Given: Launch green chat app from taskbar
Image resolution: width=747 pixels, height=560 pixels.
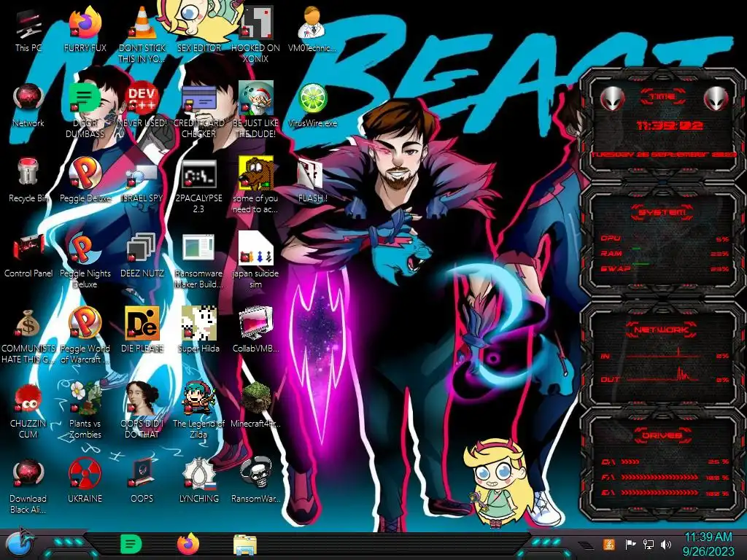Looking at the screenshot, I should (131, 544).
